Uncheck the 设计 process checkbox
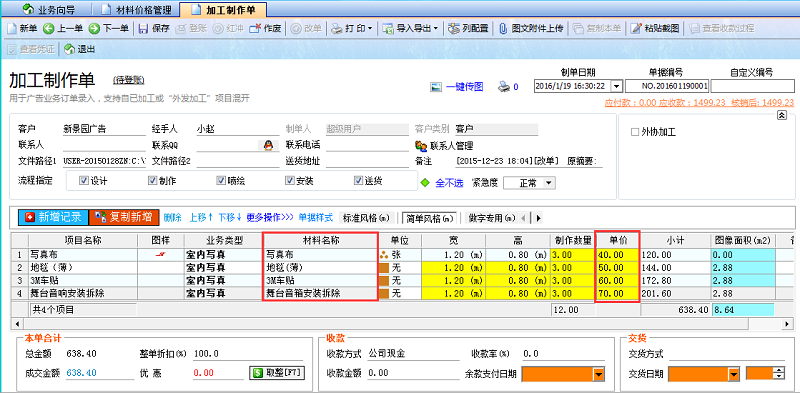This screenshot has height=393, width=800. [84, 180]
